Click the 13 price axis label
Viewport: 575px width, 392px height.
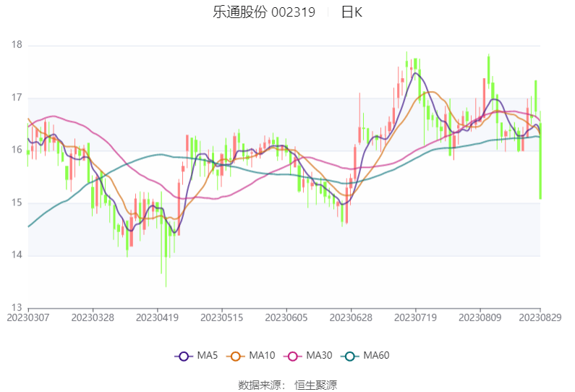click(x=17, y=308)
